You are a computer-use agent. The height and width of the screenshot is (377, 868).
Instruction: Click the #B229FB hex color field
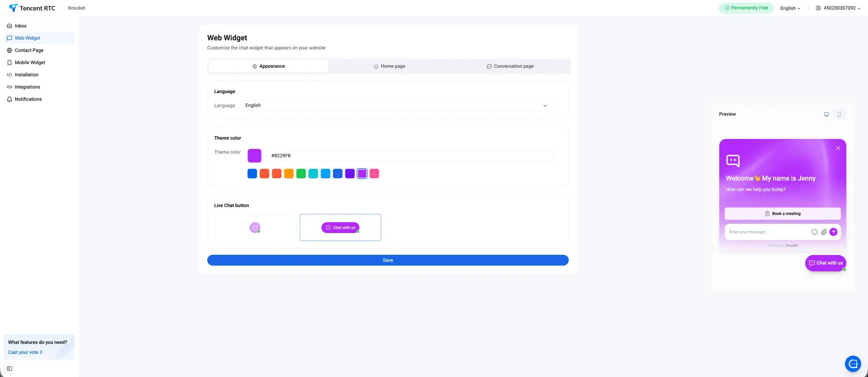coord(409,156)
